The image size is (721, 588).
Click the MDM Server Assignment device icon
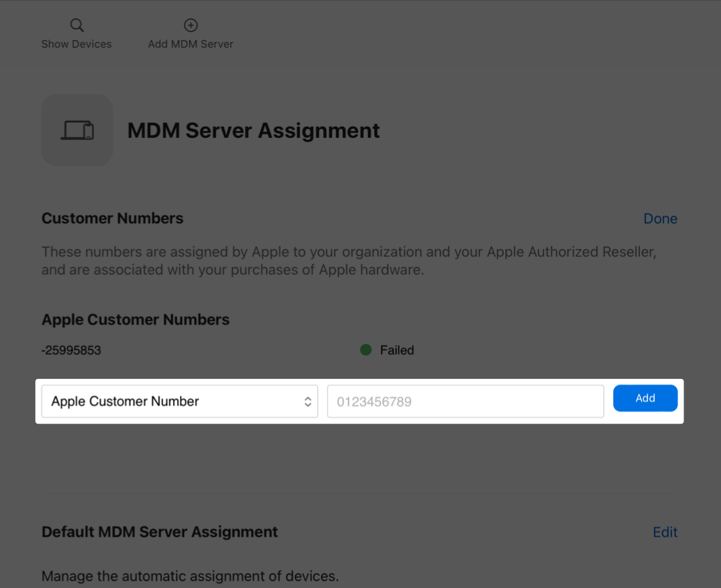click(77, 130)
